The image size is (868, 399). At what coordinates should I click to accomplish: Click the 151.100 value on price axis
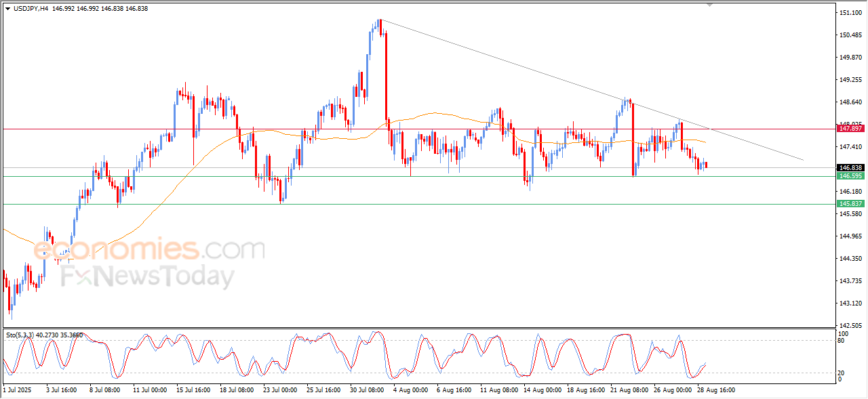pos(850,13)
